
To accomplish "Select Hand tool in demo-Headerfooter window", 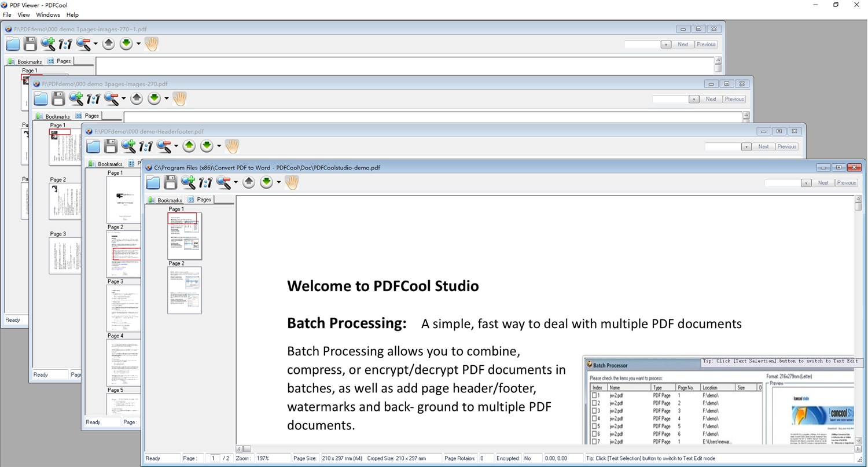I will coord(232,146).
